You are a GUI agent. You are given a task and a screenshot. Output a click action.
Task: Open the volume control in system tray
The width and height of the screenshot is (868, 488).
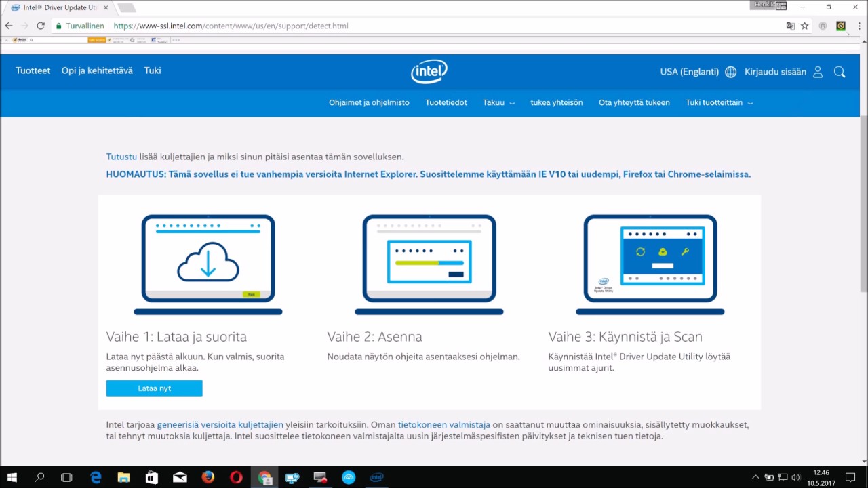(796, 477)
